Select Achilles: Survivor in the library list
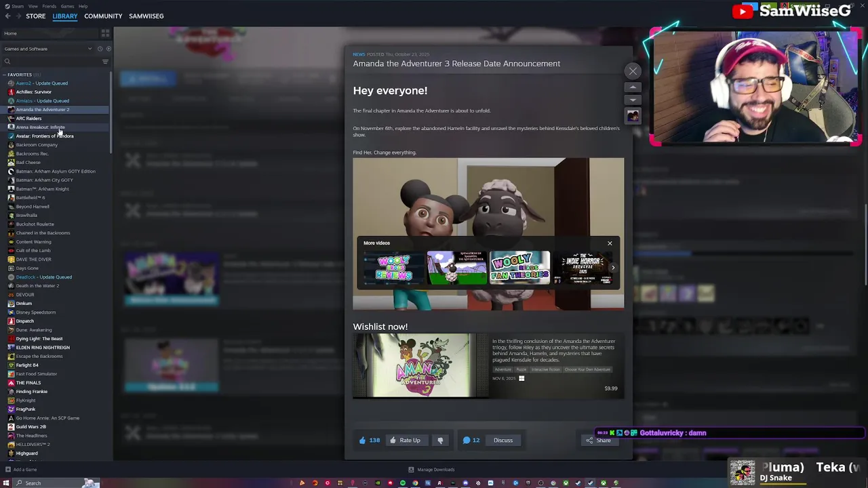 coord(34,92)
